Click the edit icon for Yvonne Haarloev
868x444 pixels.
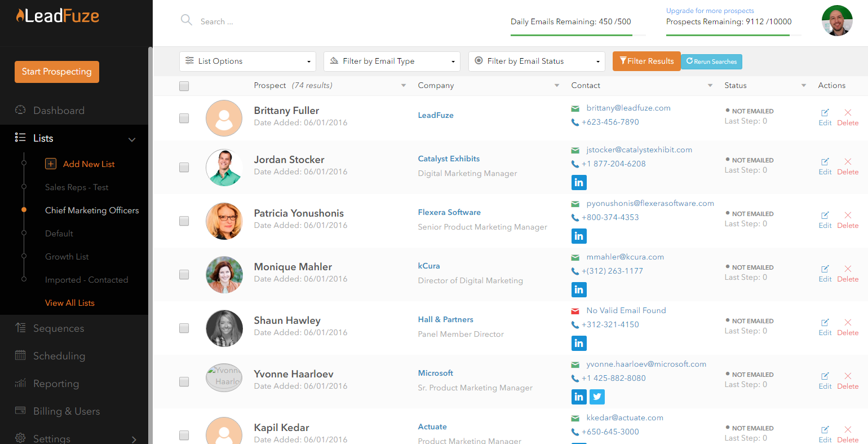click(x=825, y=376)
